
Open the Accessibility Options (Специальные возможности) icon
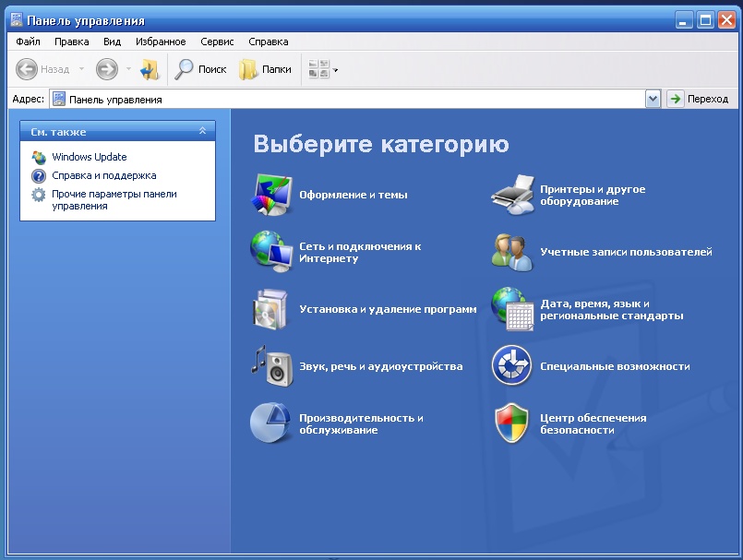click(512, 366)
